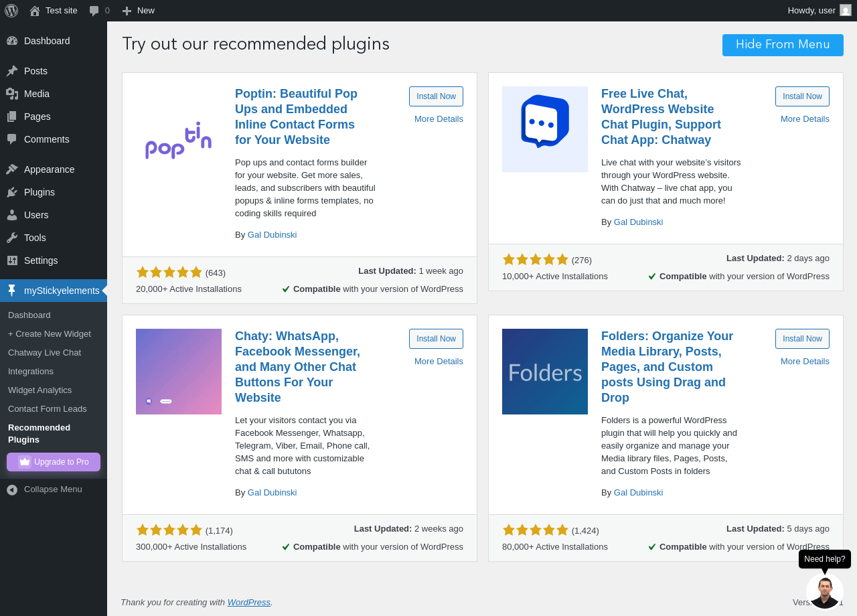Click Upgrade to Pro button
The width and height of the screenshot is (857, 616).
click(54, 462)
